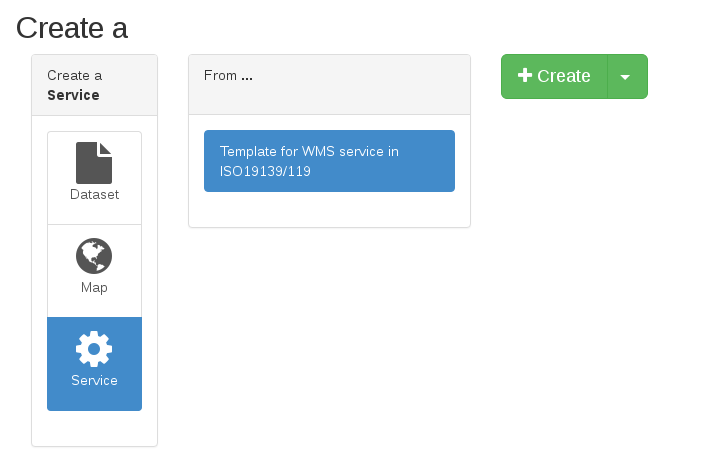Expand the Create button dropdown caret
Image resolution: width=723 pixels, height=468 pixels.
click(x=626, y=77)
